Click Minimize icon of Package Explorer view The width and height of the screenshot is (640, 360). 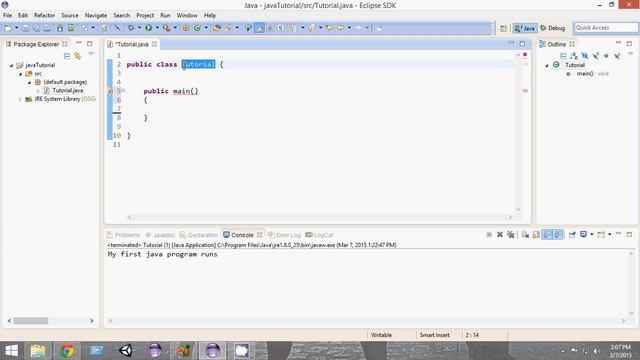pyautogui.click(x=78, y=43)
